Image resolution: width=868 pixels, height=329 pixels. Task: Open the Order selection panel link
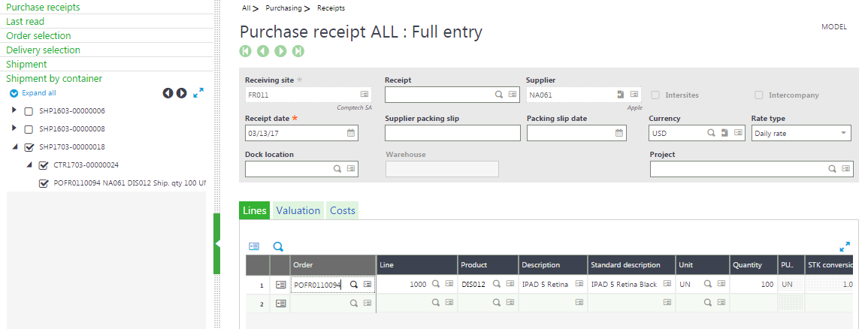38,35
